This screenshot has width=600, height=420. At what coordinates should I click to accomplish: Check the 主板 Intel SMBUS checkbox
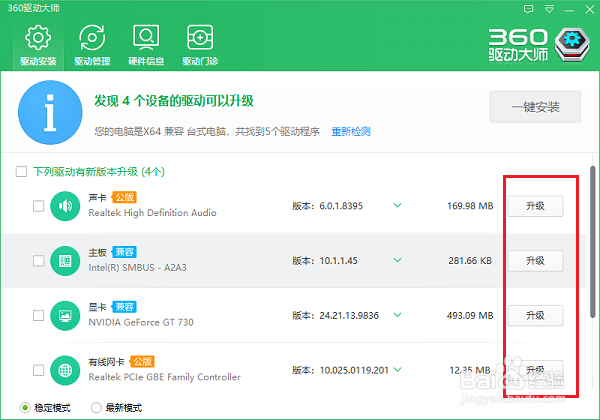[x=39, y=261]
